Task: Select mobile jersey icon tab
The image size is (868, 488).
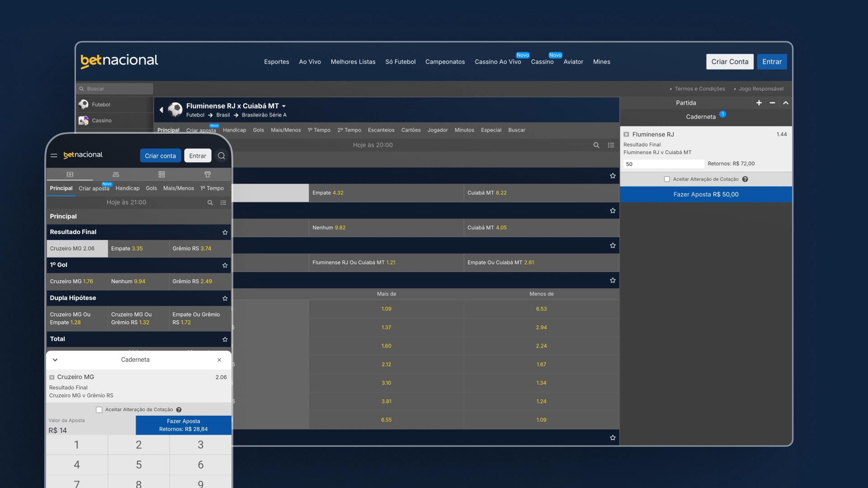Action: coord(208,174)
